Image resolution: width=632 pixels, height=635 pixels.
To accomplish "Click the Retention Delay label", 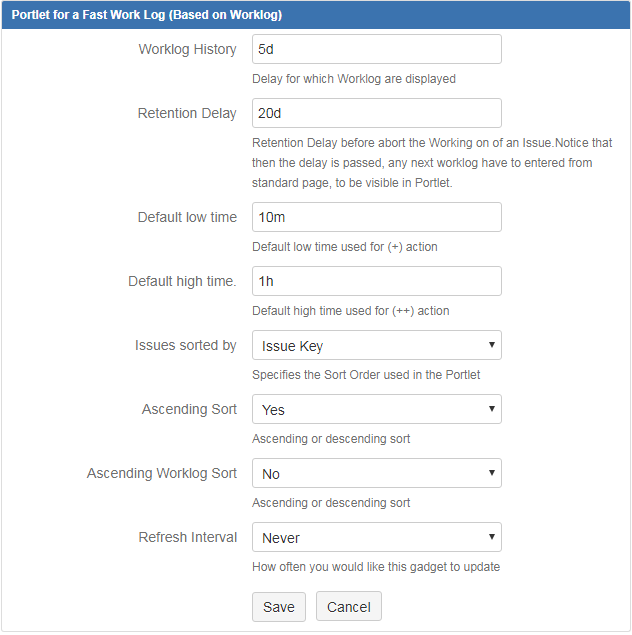I will [x=187, y=113].
